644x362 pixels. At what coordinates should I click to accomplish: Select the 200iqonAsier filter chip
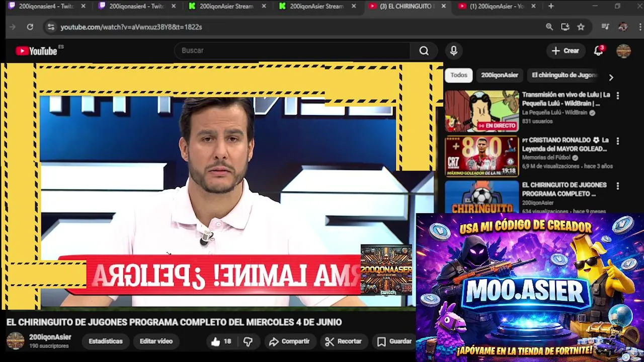[x=500, y=75]
